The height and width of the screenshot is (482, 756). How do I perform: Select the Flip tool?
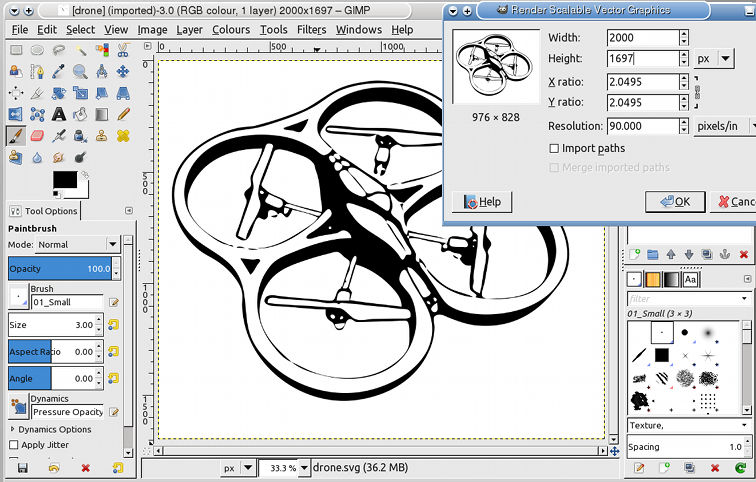pyautogui.click(x=16, y=114)
